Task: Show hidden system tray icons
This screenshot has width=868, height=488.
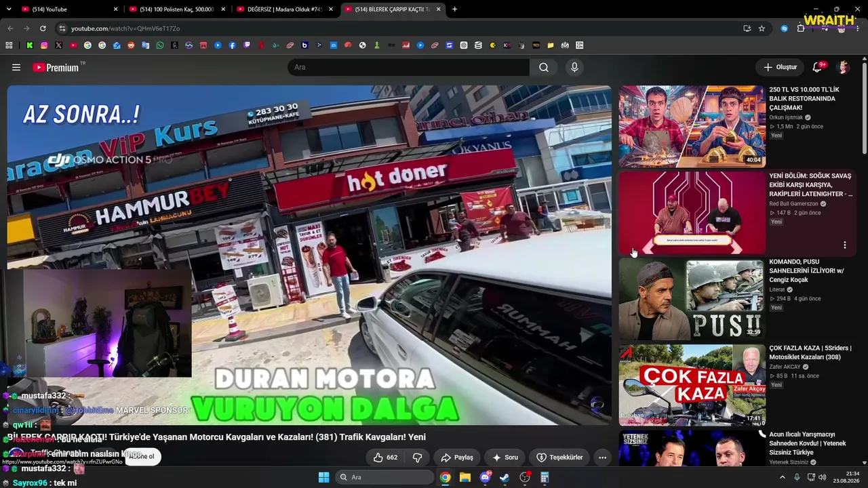Action: 782,477
